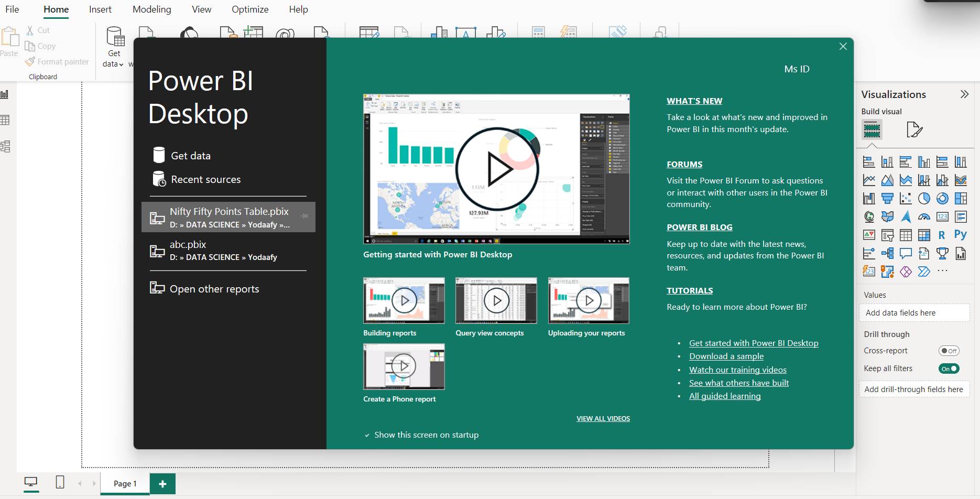980x499 pixels.
Task: Select the Line chart visual
Action: pos(869,180)
